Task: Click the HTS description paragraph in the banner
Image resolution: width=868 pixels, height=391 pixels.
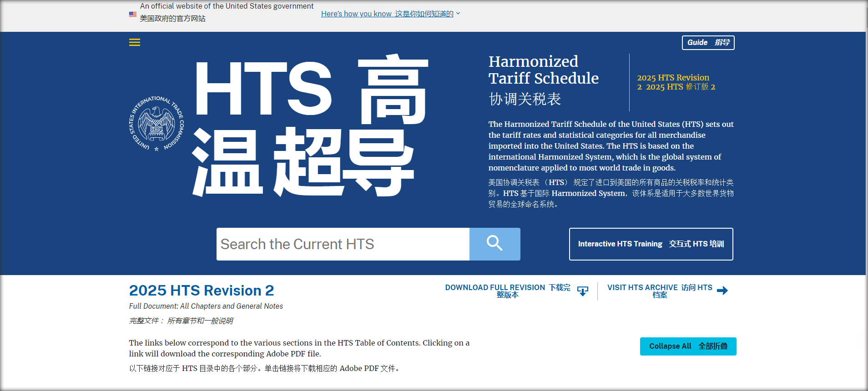Action: [x=611, y=146]
